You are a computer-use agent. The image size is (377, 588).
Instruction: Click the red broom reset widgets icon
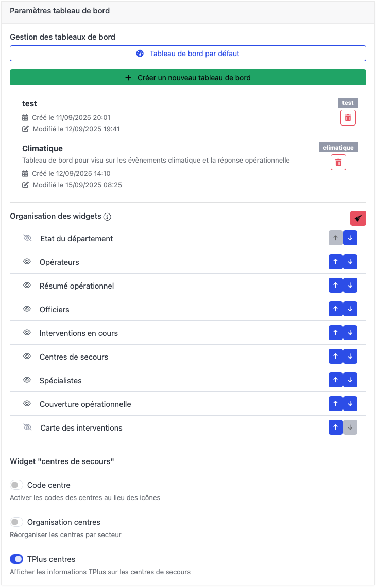click(358, 218)
